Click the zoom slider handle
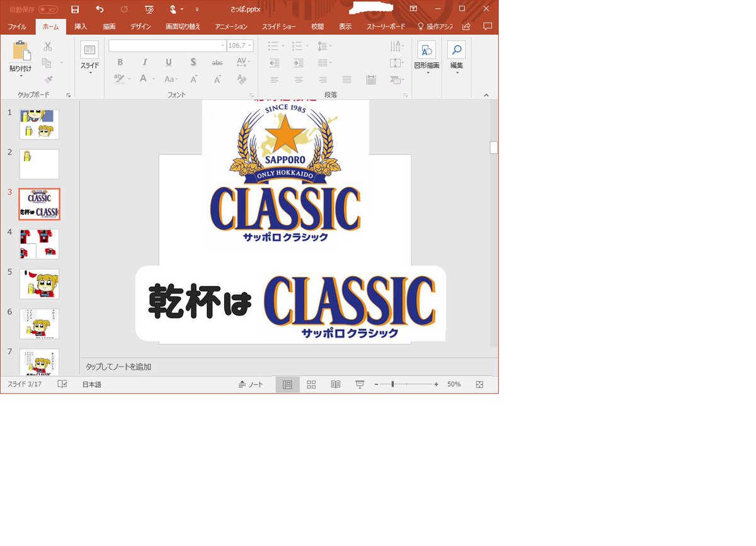 tap(392, 384)
